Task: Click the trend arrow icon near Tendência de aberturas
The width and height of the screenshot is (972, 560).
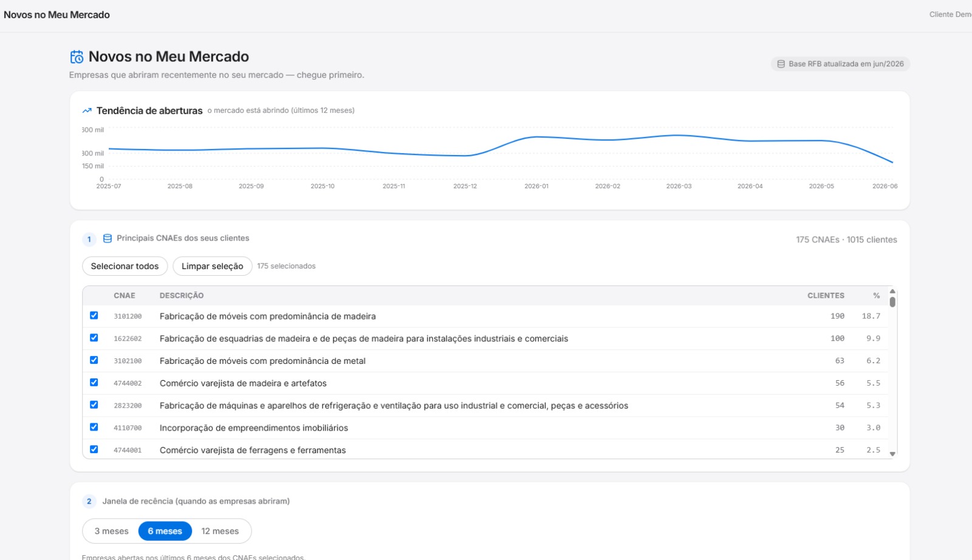Action: click(x=87, y=111)
